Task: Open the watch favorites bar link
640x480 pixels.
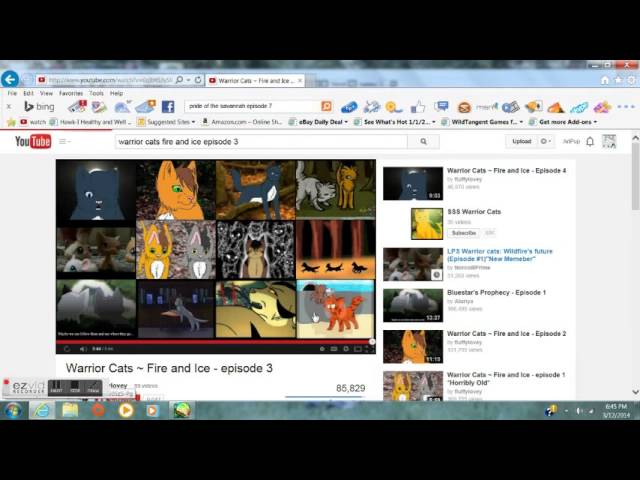Action: click(x=33, y=122)
